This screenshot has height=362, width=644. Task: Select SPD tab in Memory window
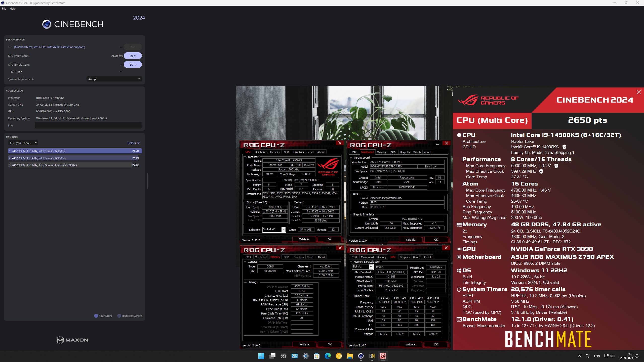287,257
